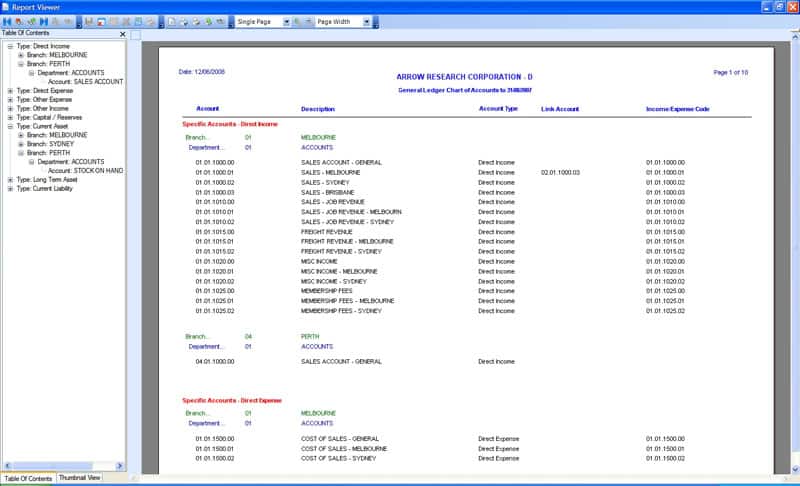Image resolution: width=800 pixels, height=486 pixels.
Task: Click small square button beside contents panel header
Action: click(x=135, y=35)
